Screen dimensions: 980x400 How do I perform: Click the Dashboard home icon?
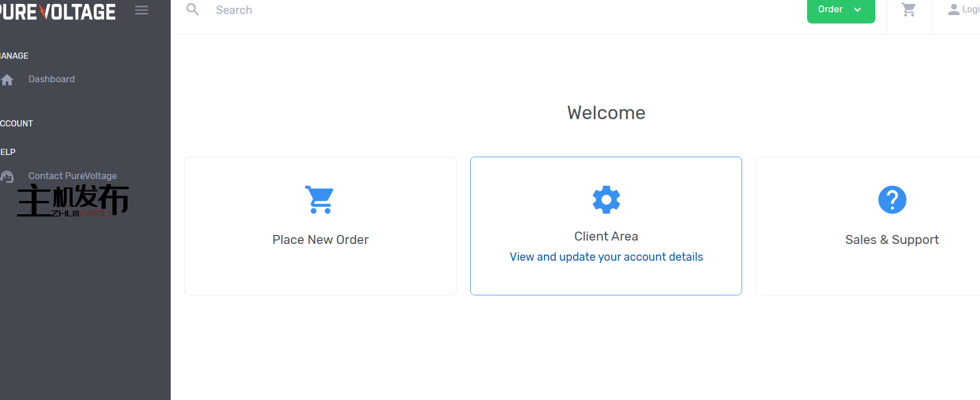click(7, 80)
